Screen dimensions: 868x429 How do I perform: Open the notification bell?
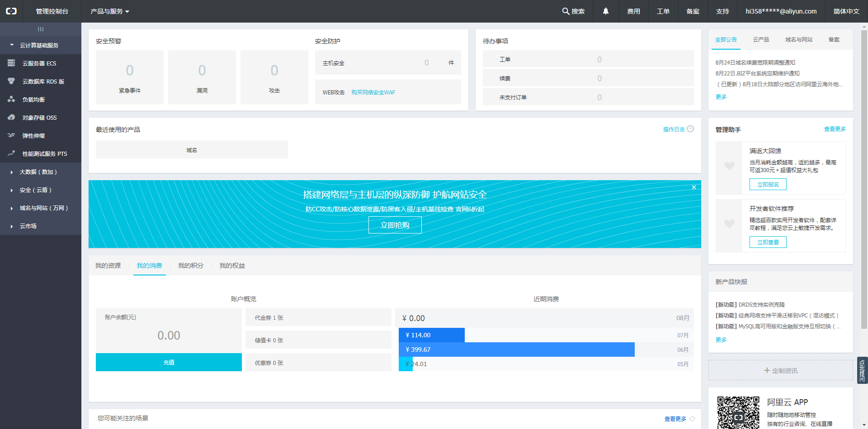(x=606, y=11)
